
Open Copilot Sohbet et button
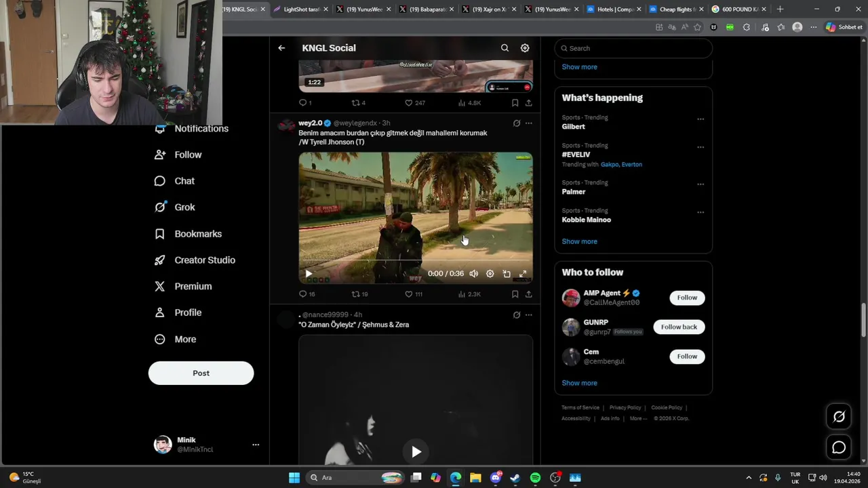(x=844, y=27)
